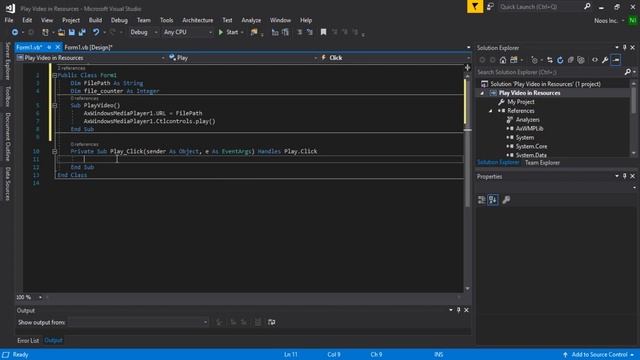Click the feedback icon beside Quick Launch
640x360 pixels.
tap(490, 7)
